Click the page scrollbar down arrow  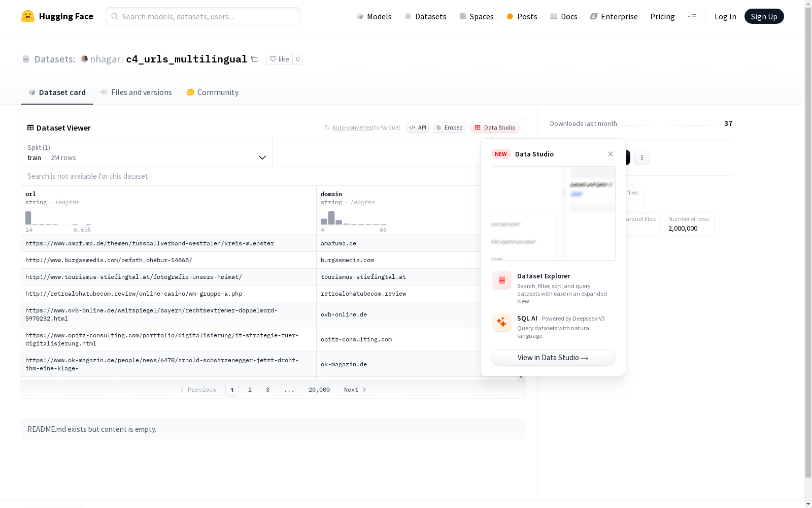pos(808,504)
